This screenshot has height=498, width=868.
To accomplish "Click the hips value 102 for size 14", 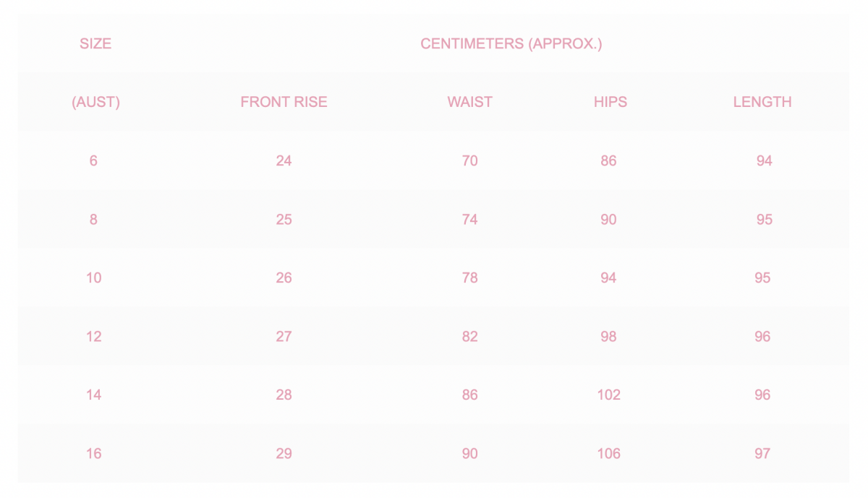I will (x=608, y=395).
